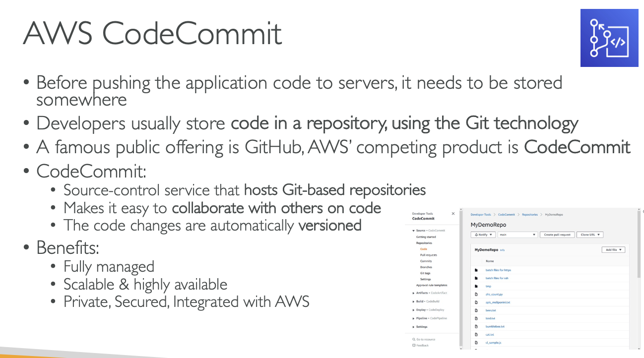Close the Developer Tools sidebar with X
This screenshot has width=644, height=358.
click(452, 214)
